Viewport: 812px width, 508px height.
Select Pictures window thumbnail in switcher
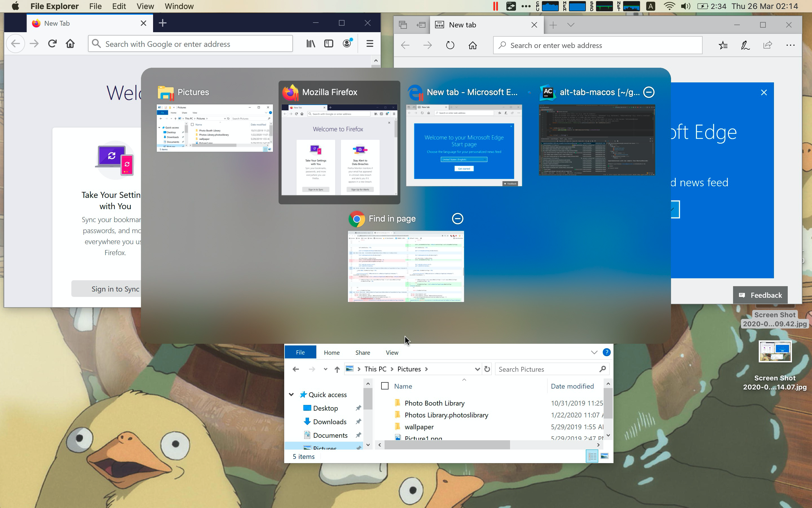[x=215, y=128]
